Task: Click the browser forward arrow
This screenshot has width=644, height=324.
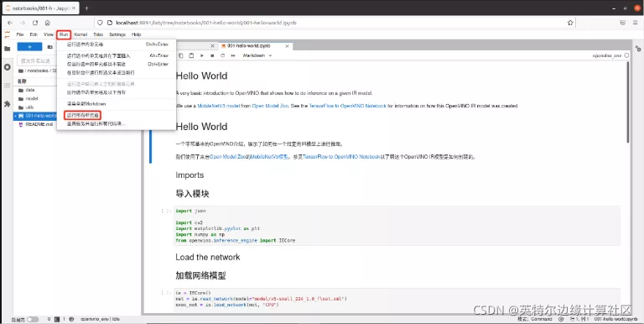Action: point(23,23)
